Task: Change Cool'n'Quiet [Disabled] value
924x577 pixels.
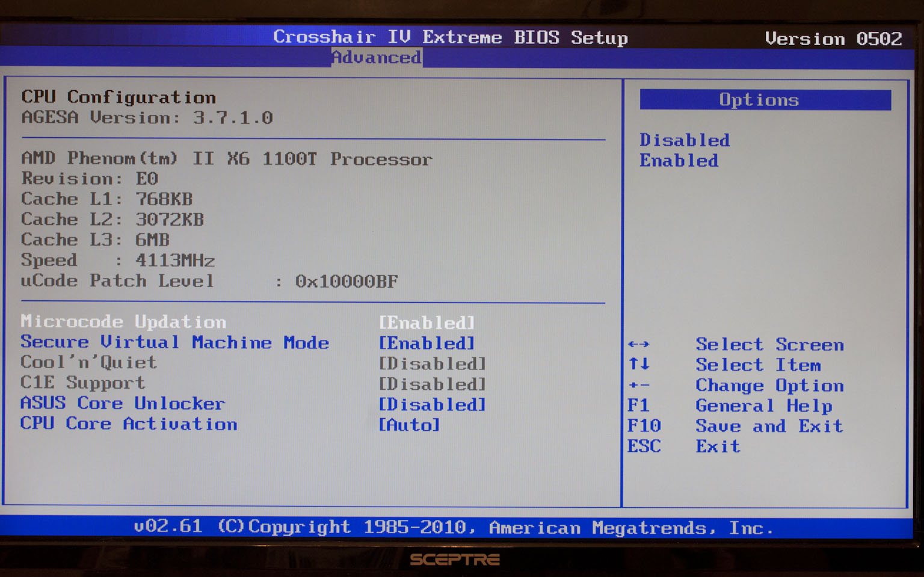Action: click(432, 364)
